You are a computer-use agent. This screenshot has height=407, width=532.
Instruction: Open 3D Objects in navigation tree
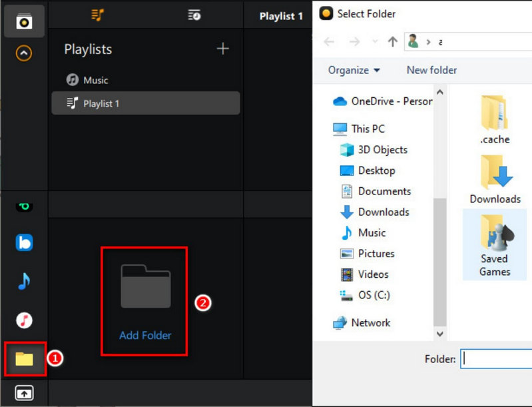[x=374, y=150]
